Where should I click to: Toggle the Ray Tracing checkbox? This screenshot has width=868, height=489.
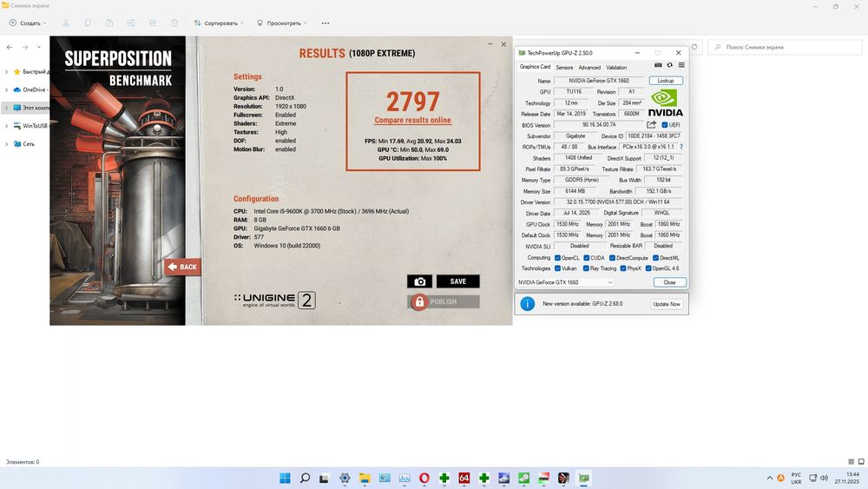click(586, 268)
